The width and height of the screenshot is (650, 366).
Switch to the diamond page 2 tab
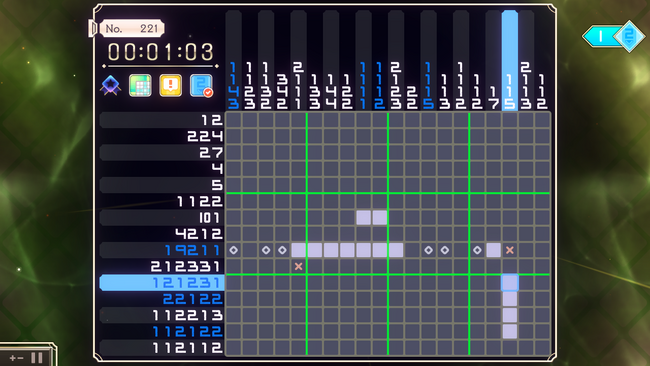click(629, 36)
